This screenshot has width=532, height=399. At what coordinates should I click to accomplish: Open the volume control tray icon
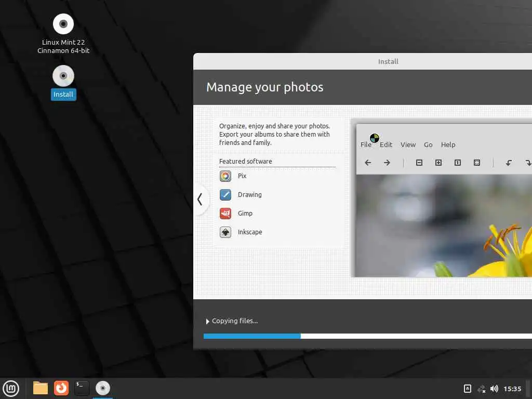click(x=495, y=389)
